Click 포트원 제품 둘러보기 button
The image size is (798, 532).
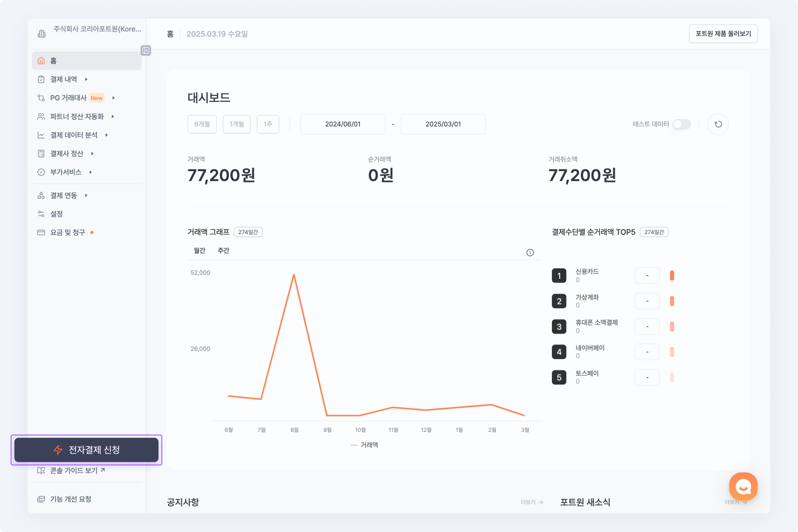(723, 34)
